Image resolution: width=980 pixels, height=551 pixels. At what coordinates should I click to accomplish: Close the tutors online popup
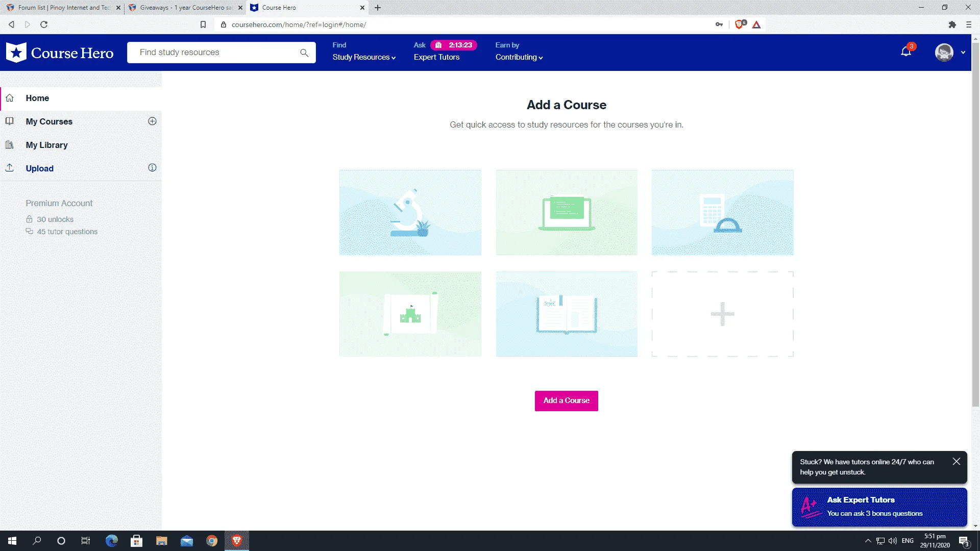tap(957, 461)
